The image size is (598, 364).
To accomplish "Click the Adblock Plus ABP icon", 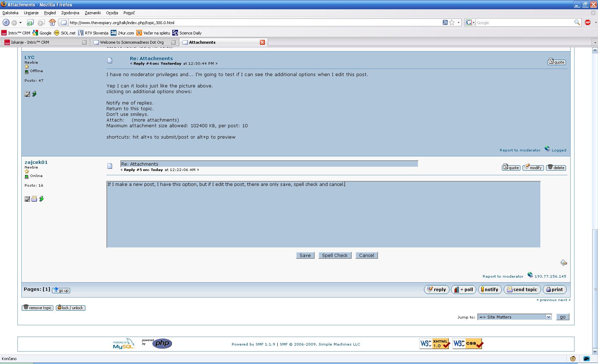I will tap(588, 22).
